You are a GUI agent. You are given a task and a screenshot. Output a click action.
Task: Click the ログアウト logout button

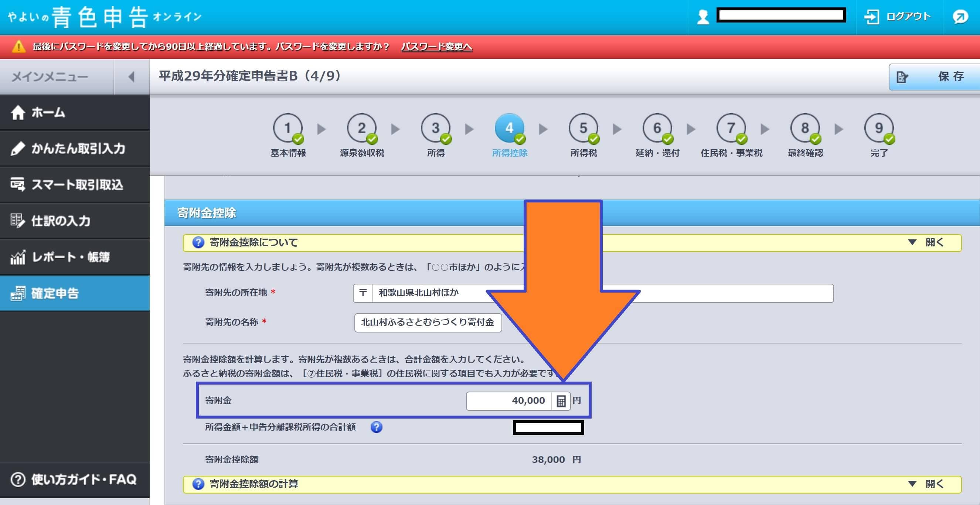coord(897,17)
